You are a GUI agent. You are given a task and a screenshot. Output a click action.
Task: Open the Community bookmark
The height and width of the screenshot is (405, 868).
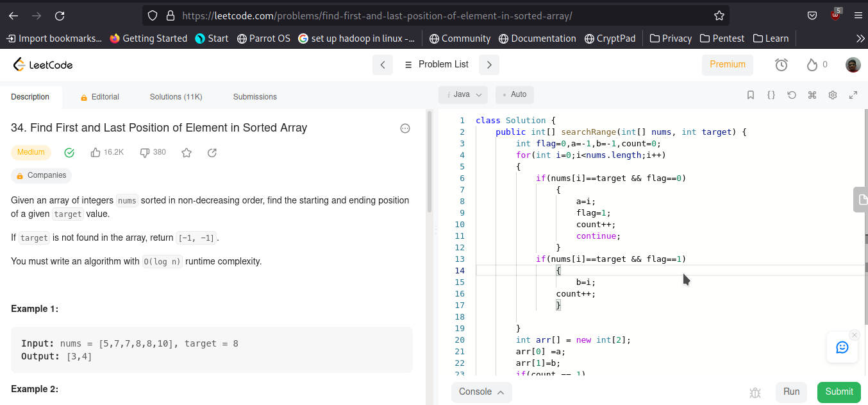point(460,39)
